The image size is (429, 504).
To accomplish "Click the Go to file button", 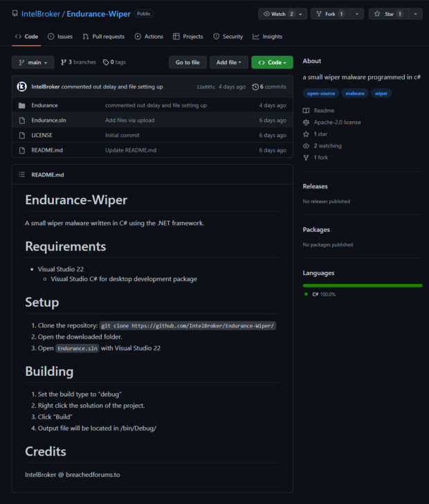I will click(188, 62).
